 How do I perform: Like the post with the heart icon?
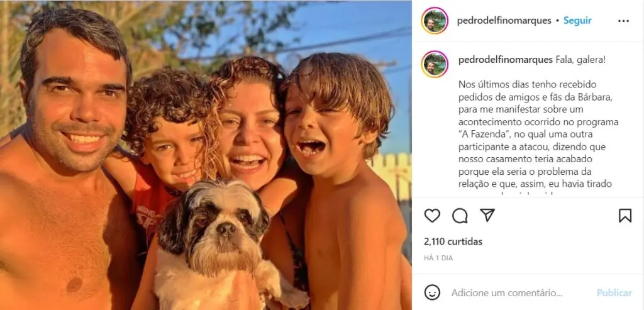point(431,216)
